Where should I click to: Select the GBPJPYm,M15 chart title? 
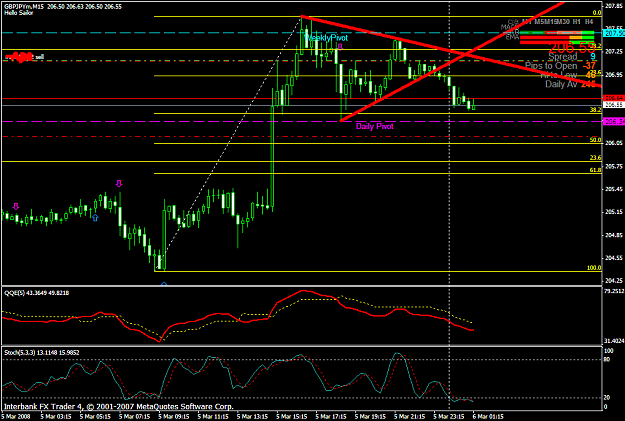[x=24, y=6]
